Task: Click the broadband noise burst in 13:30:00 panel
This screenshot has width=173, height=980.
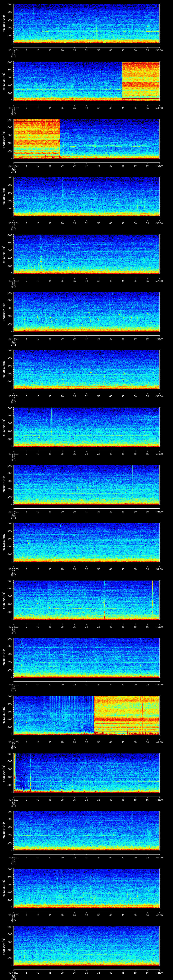Action: tap(141, 81)
